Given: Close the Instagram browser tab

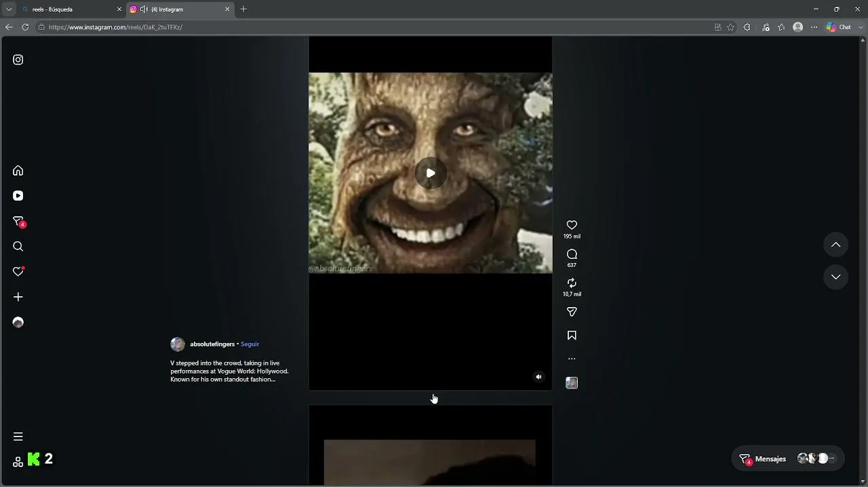Looking at the screenshot, I should point(227,9).
